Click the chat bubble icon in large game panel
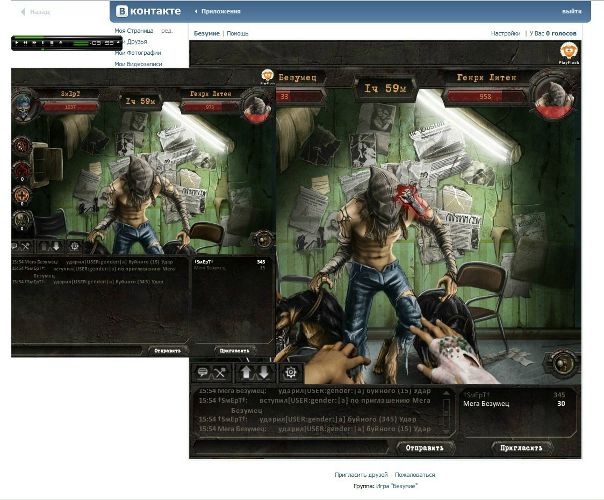604x500 pixels. click(x=202, y=371)
